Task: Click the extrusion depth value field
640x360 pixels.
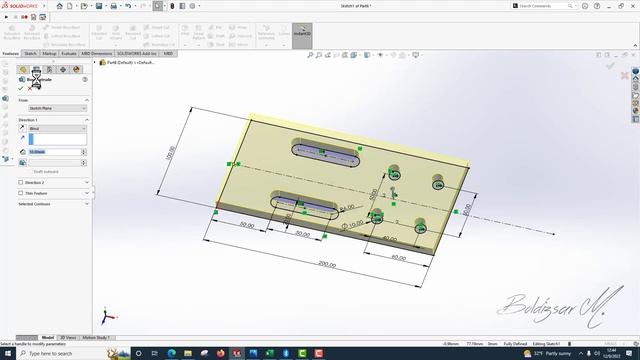Action: 55,152
